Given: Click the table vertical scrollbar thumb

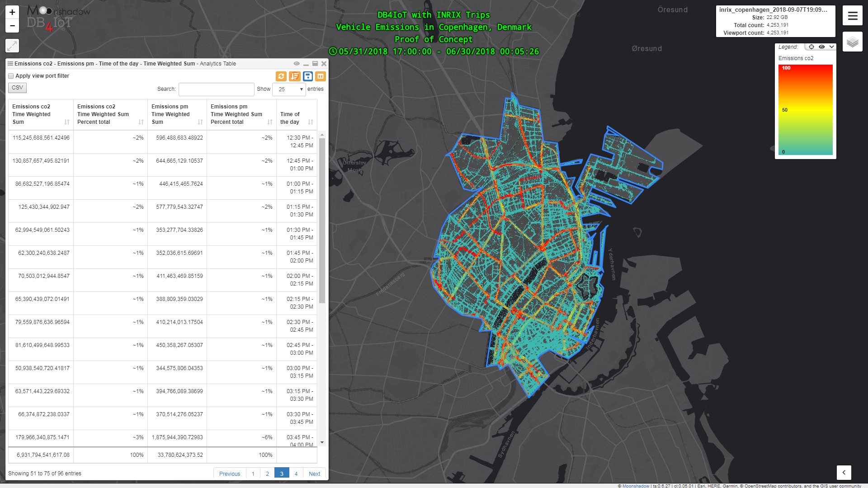Looking at the screenshot, I should tap(322, 221).
